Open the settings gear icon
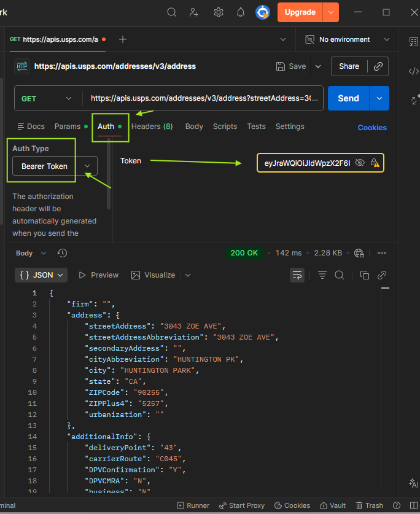 [x=219, y=12]
